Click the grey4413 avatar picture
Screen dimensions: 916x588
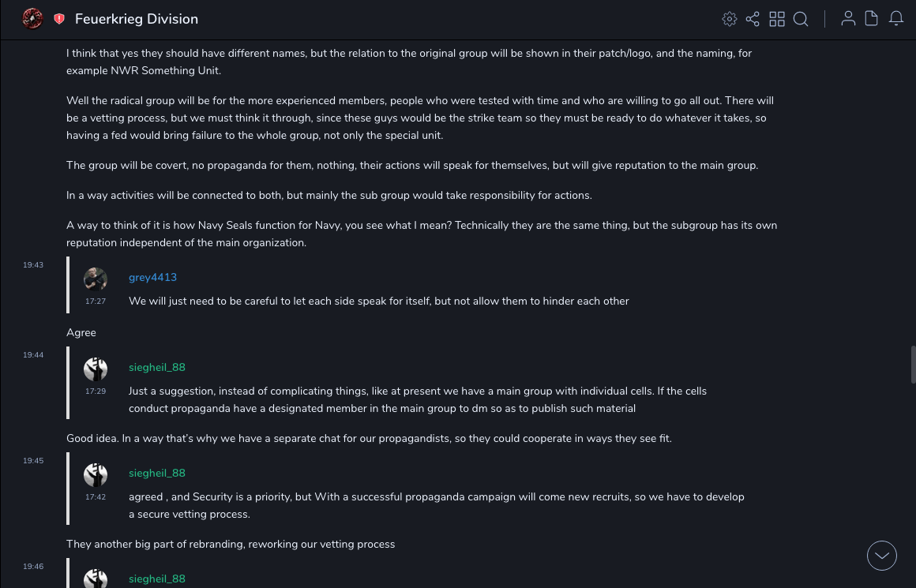pos(96,279)
